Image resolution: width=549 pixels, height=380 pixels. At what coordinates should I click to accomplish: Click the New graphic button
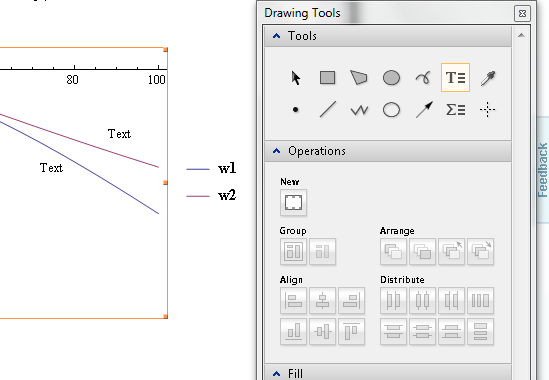(293, 202)
